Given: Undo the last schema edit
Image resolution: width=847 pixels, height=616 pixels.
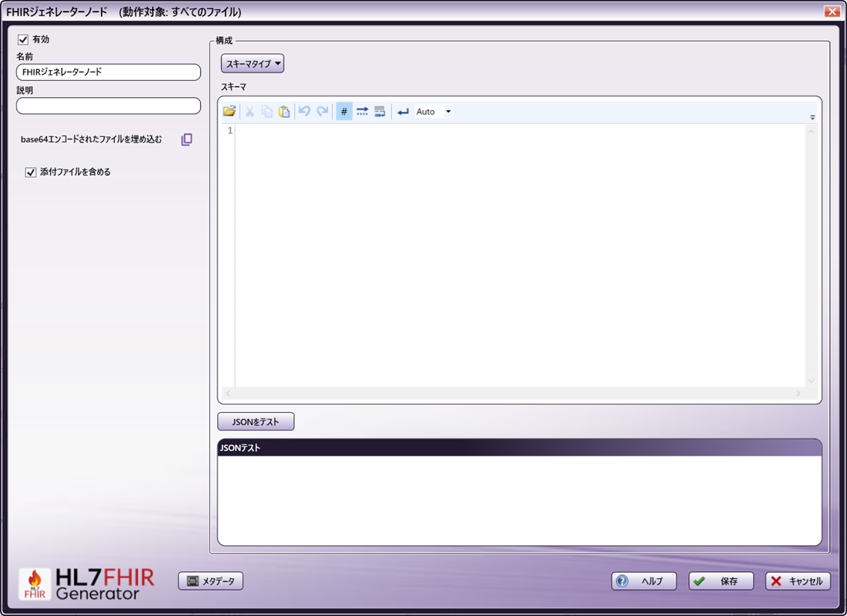Looking at the screenshot, I should 303,111.
